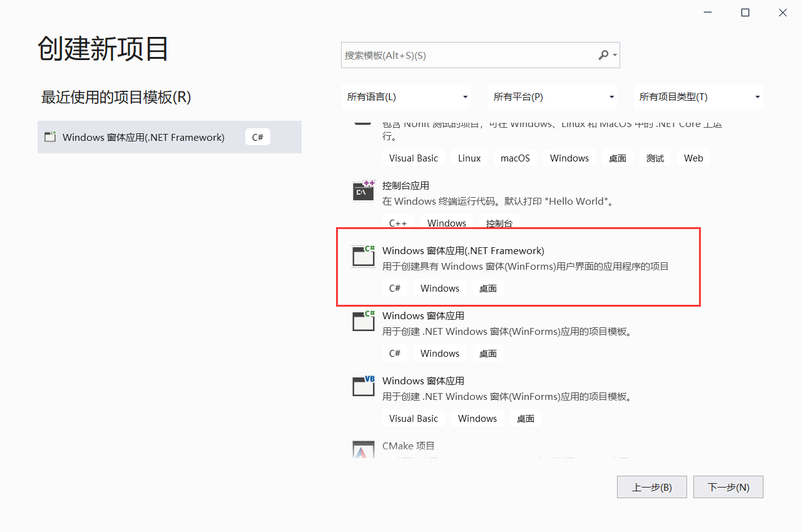Click the Visual Basic tag at list top

point(413,158)
